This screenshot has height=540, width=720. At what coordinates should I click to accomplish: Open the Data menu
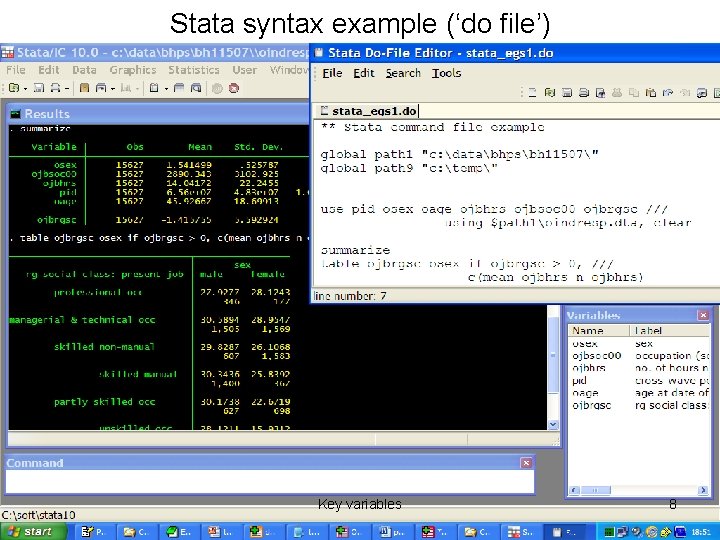pyautogui.click(x=84, y=70)
